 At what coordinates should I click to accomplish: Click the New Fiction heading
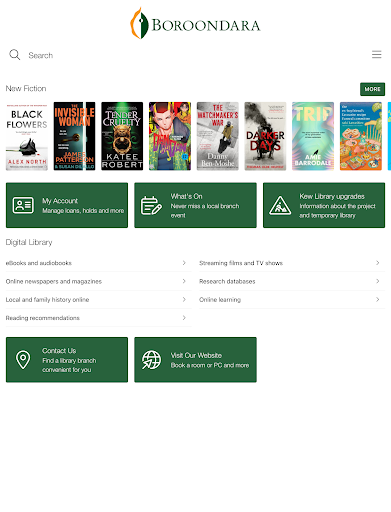(x=26, y=89)
